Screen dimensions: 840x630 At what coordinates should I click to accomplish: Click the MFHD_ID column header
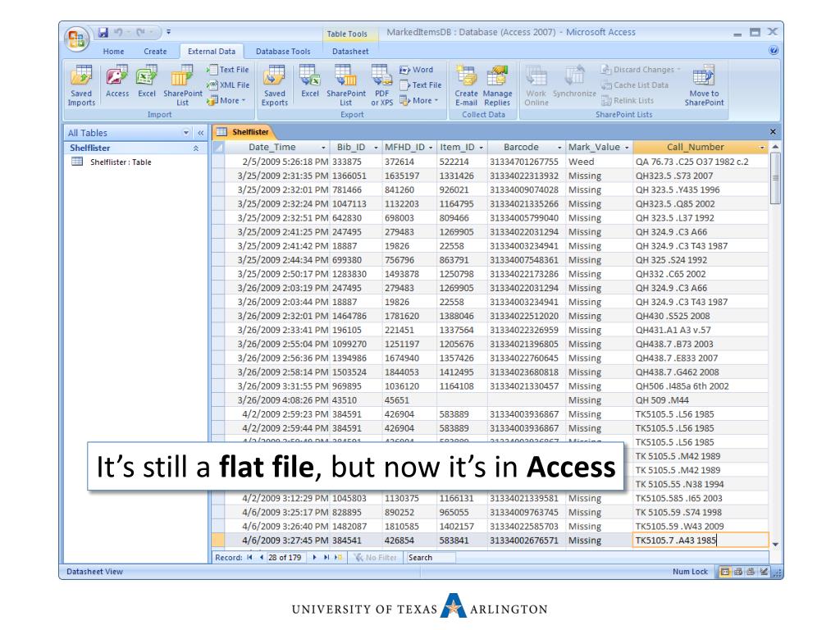[409, 148]
